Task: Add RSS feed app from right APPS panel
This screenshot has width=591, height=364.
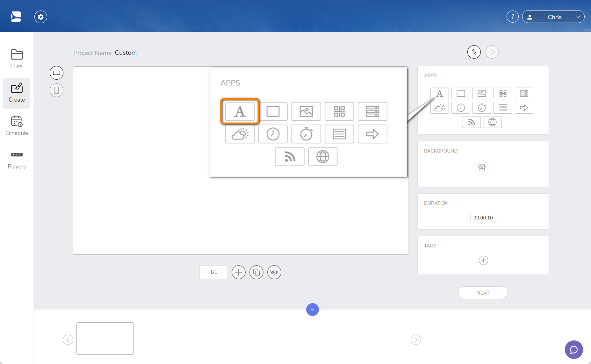Action: coord(471,122)
